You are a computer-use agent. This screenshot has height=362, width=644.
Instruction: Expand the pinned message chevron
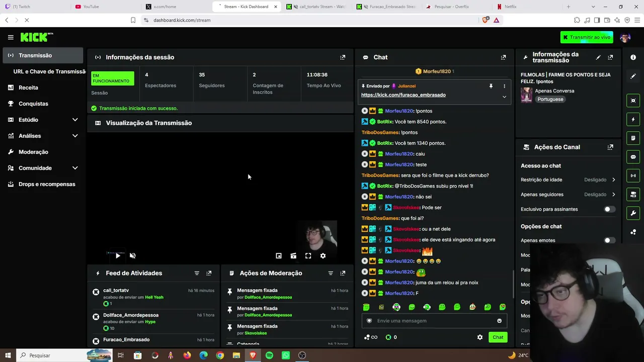click(504, 97)
